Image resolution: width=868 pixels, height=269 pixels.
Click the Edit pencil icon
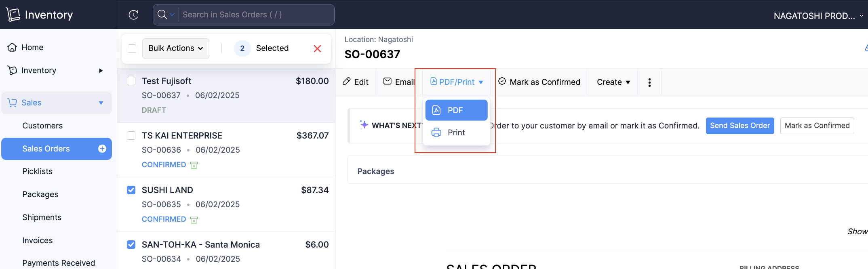point(346,82)
